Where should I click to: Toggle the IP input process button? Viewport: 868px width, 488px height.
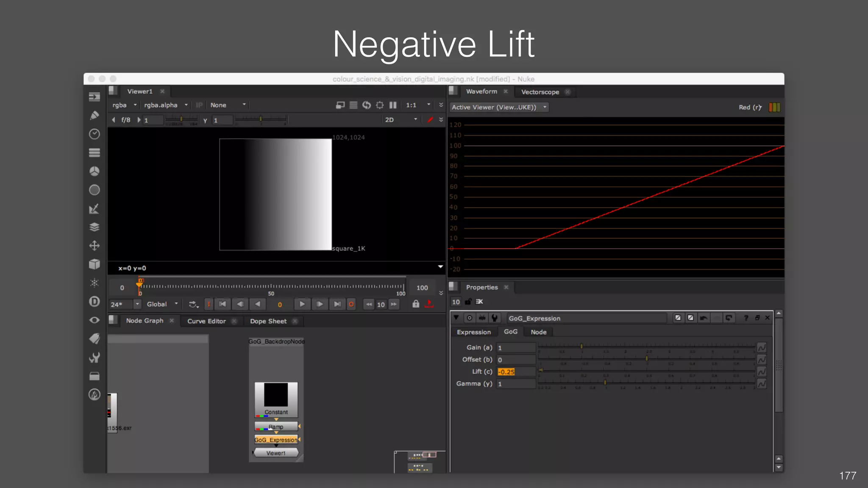[x=199, y=105]
